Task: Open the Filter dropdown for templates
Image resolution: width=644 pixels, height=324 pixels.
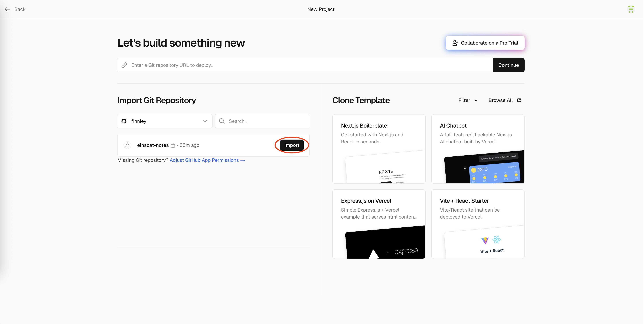Action: tap(468, 100)
